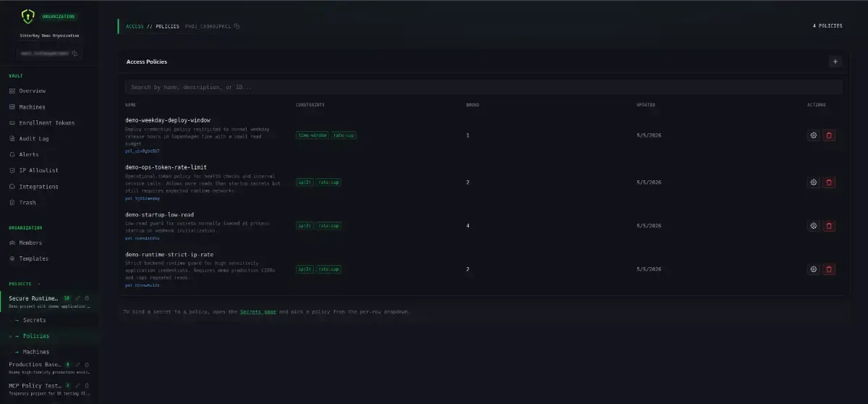Viewport: 868px width, 404px height.
Task: Click the policy name demo-weekday-deploy-window
Action: click(x=168, y=120)
